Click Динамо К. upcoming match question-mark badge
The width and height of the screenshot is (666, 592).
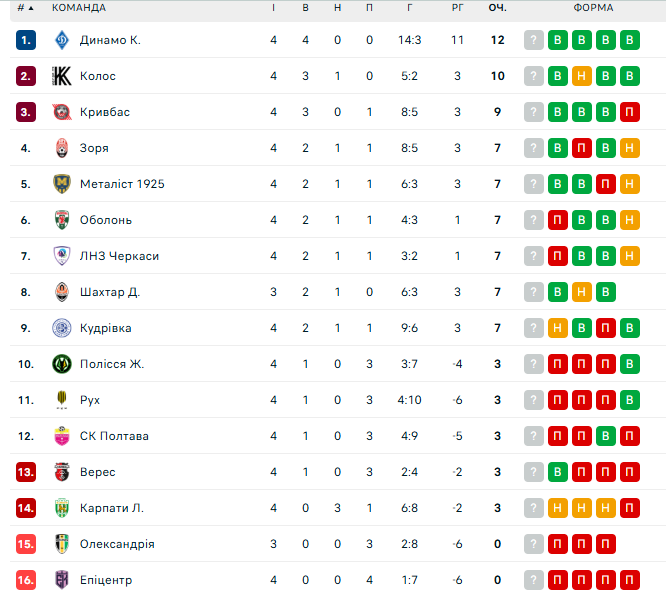534,40
